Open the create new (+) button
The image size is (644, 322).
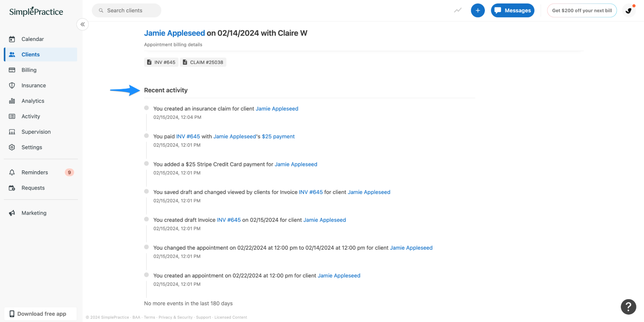click(478, 10)
